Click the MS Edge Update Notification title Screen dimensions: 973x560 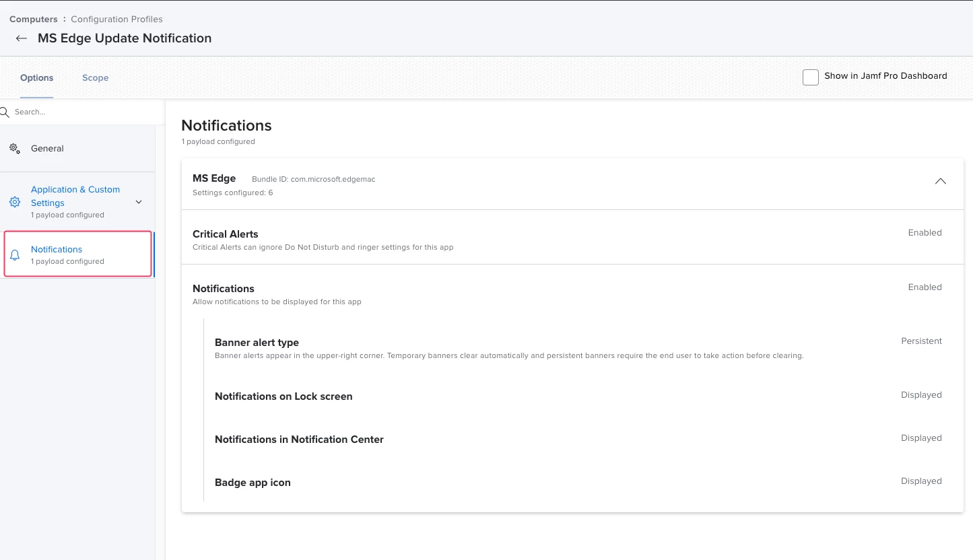point(125,38)
